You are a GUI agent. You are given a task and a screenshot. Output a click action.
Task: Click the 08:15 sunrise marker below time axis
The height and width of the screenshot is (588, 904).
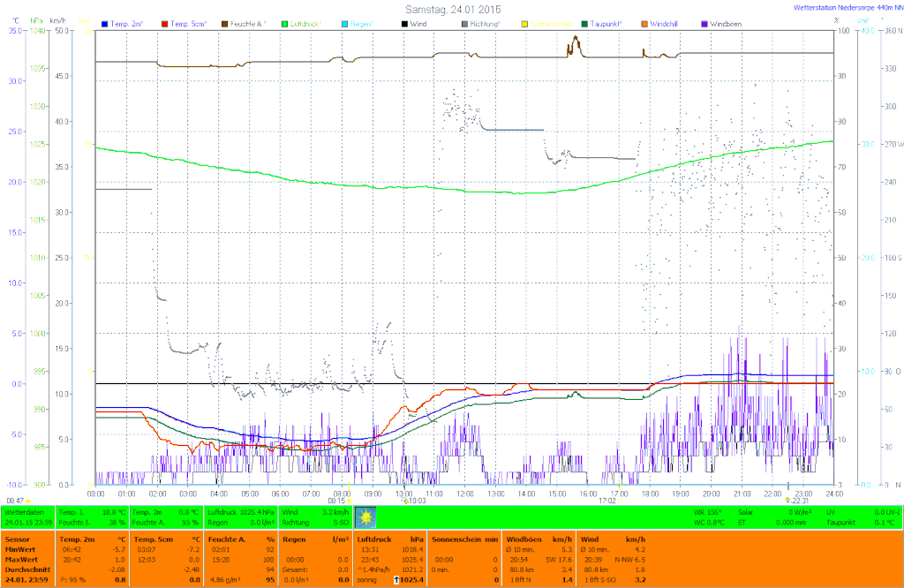[340, 501]
